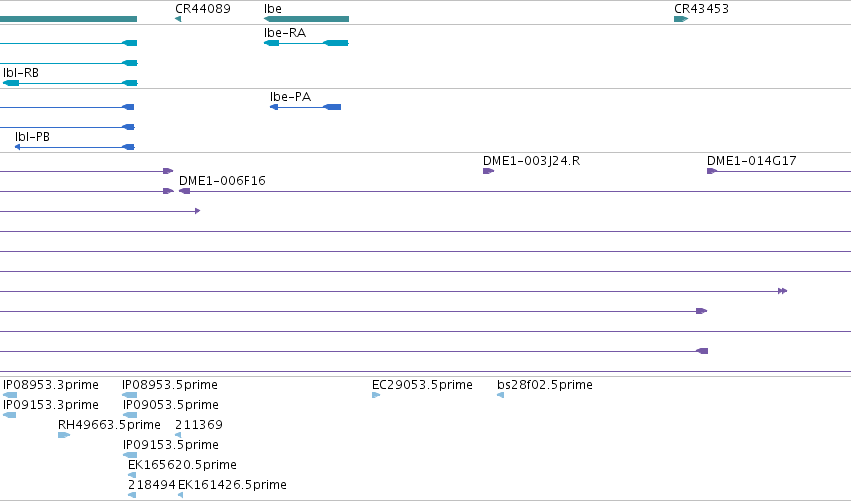Select the CR44089 gene arrow glyph

tap(178, 19)
